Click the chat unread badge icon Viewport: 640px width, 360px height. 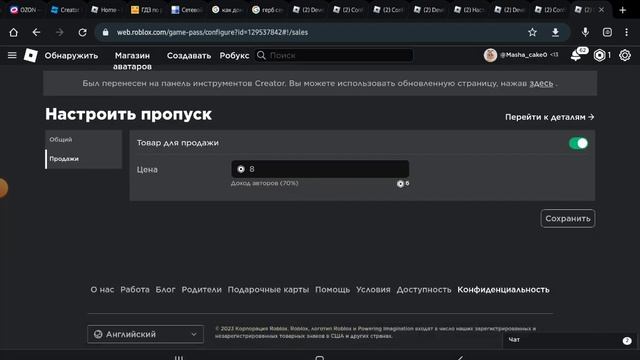(x=627, y=340)
